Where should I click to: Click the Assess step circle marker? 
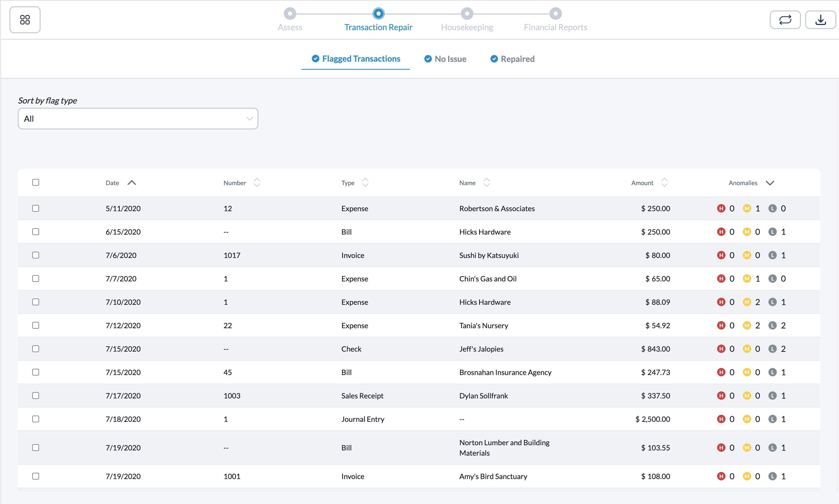(290, 14)
